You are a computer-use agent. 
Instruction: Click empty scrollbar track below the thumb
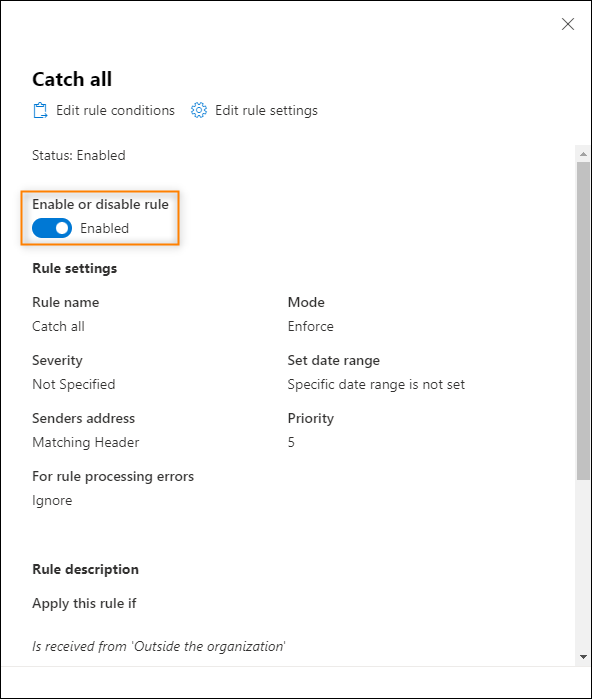583,565
